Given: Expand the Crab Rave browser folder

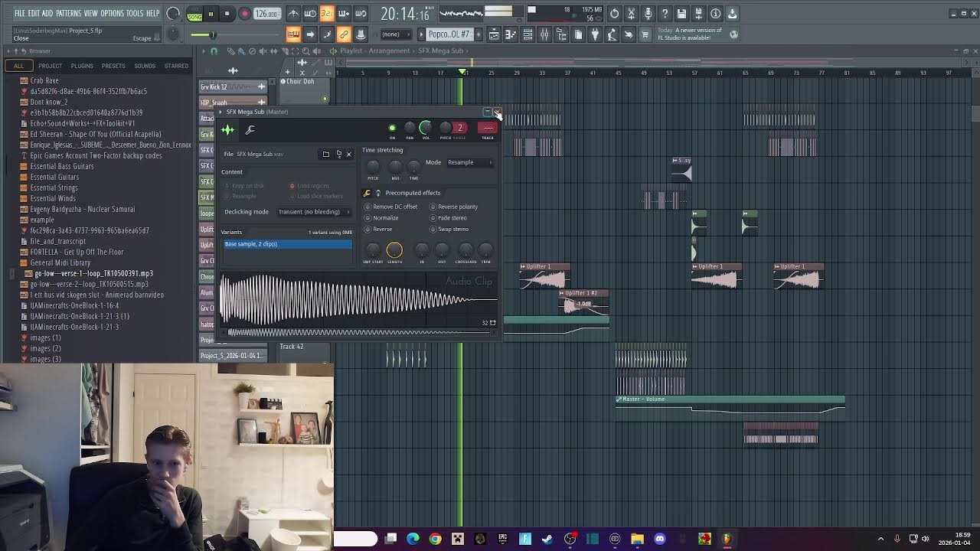Looking at the screenshot, I should pos(44,80).
